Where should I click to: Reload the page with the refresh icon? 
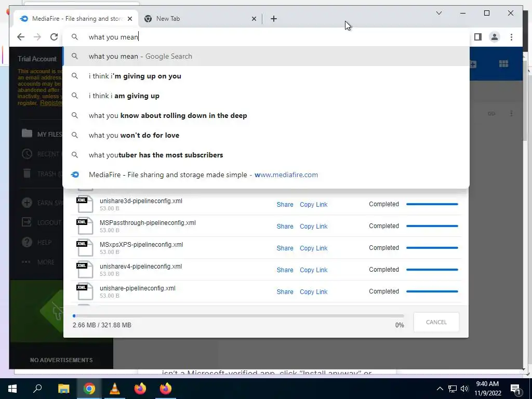point(54,37)
